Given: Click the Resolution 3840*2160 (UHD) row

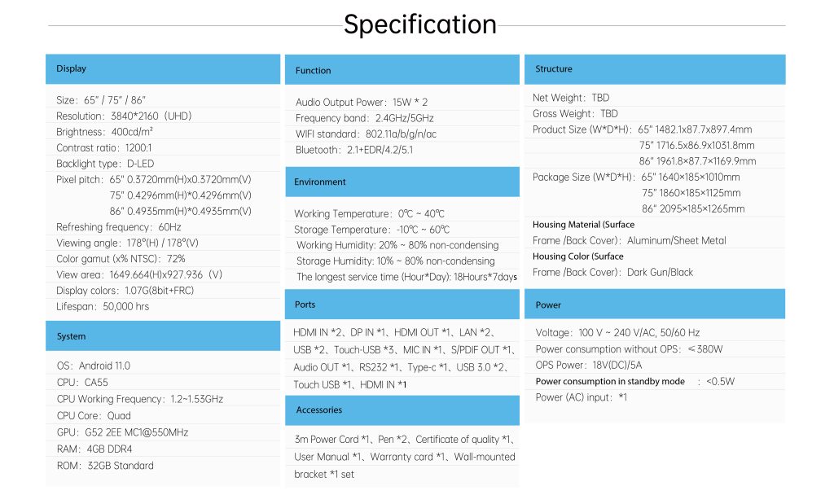Looking at the screenshot, I should (x=124, y=116).
